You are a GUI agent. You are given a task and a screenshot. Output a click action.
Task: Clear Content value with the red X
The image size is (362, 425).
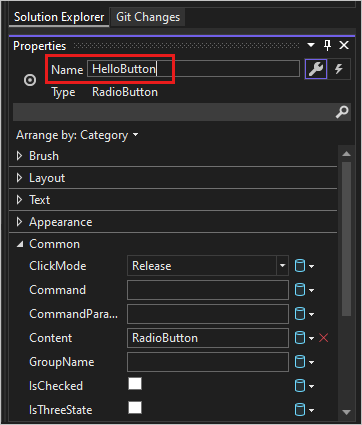click(324, 338)
